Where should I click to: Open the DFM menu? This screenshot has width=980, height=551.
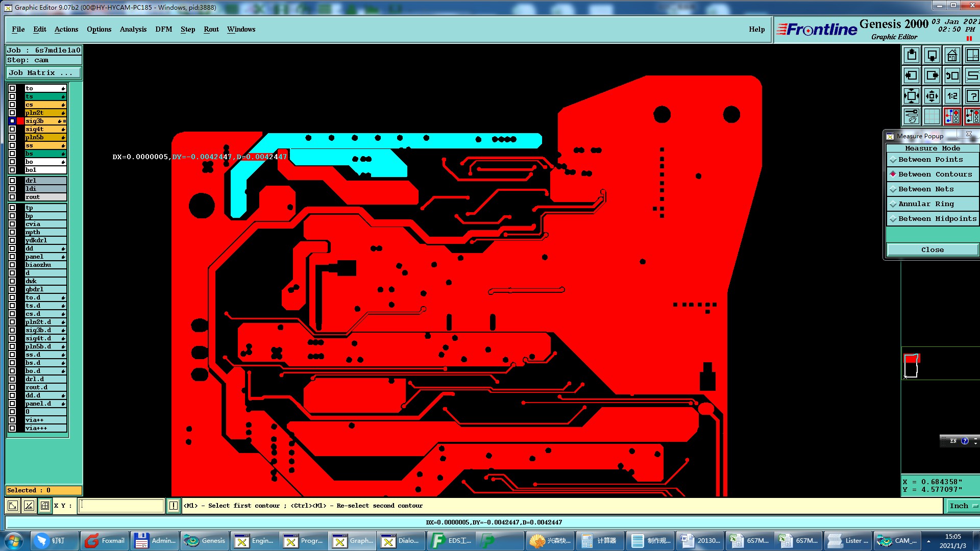click(x=163, y=29)
